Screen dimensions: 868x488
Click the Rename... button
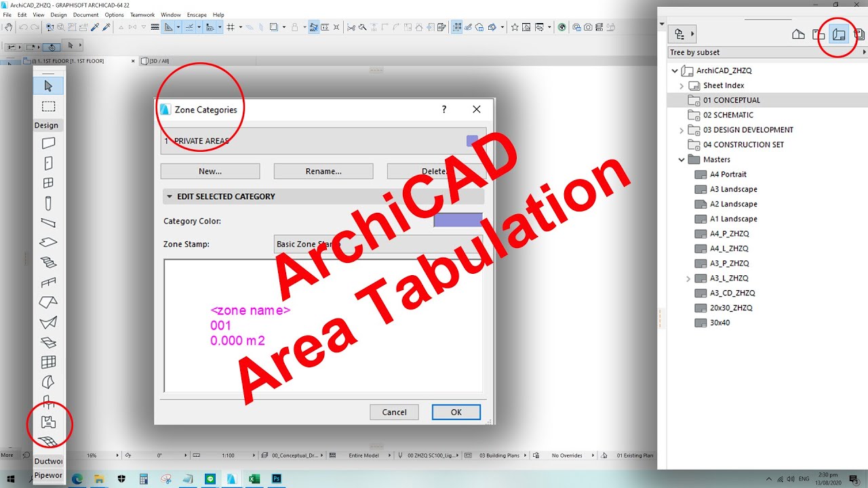323,171
